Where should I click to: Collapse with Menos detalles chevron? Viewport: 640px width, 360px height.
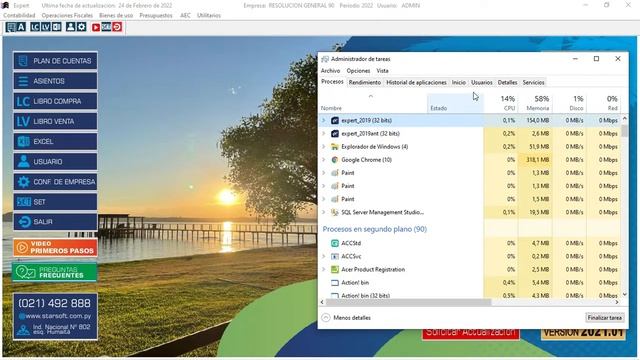(326, 318)
